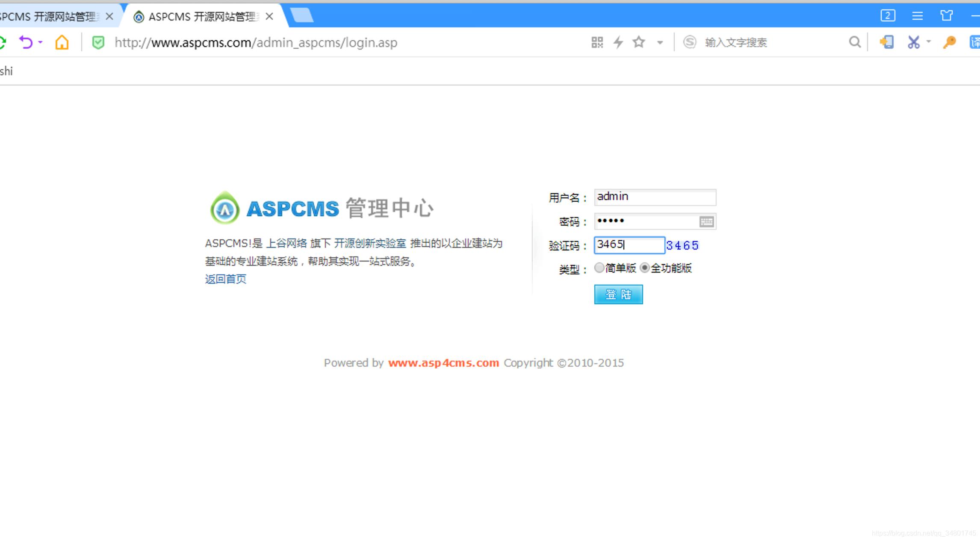980x541 pixels.
Task: Click the 返回首页 link
Action: tap(226, 279)
